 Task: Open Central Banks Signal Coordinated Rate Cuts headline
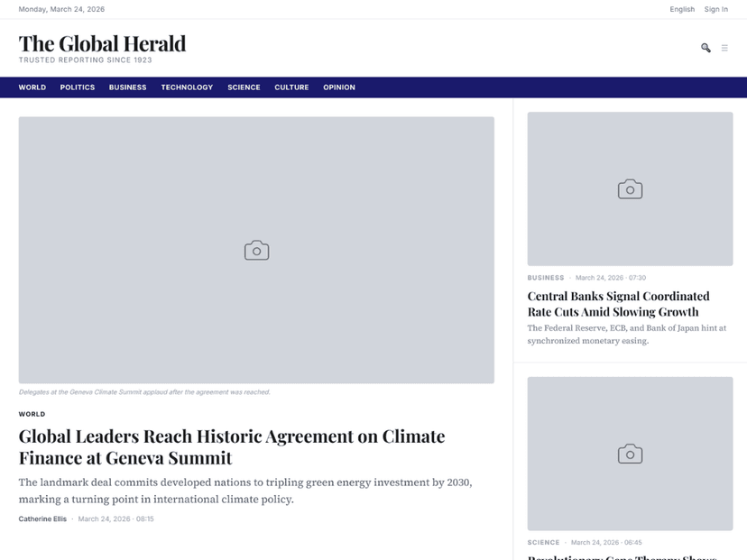(x=618, y=304)
